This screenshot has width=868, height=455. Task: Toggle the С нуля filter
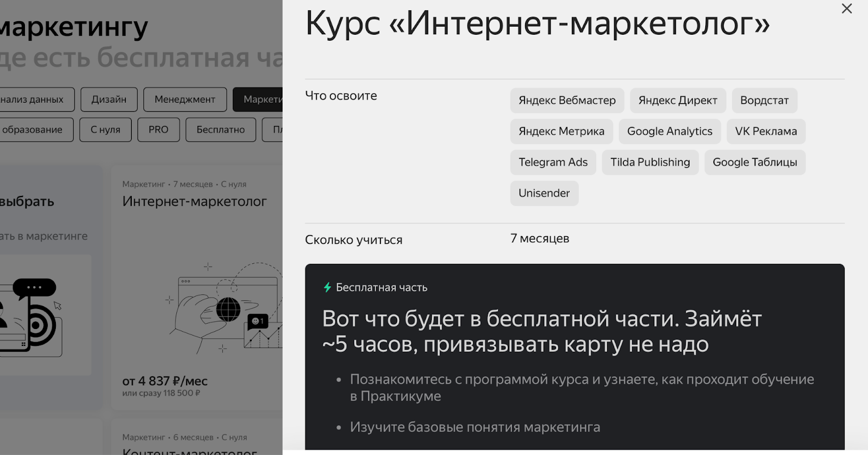[105, 130]
